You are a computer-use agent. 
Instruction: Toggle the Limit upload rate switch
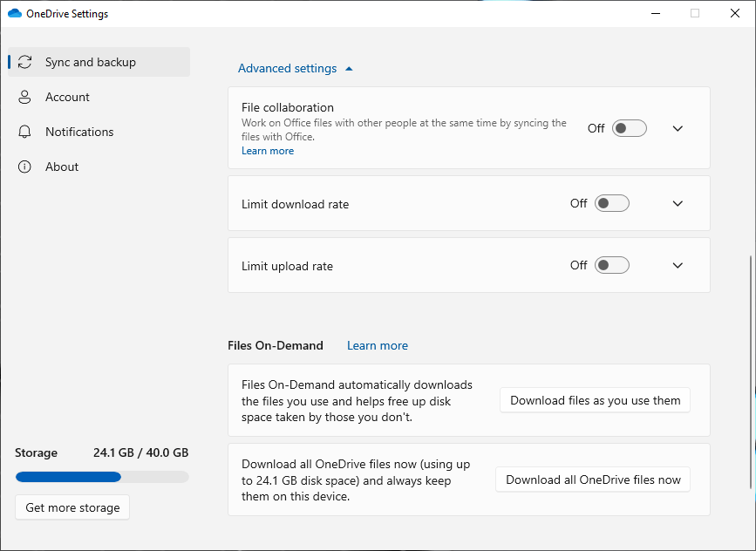click(x=611, y=265)
